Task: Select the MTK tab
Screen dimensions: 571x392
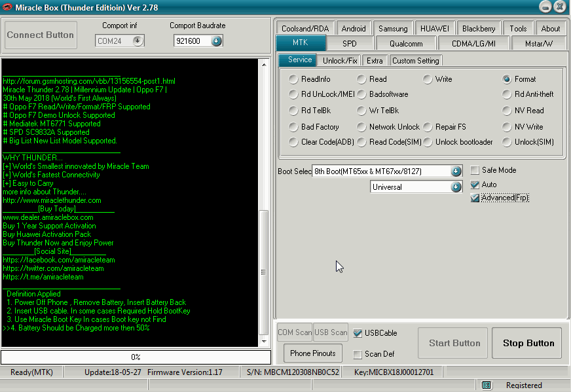Action: coord(301,43)
